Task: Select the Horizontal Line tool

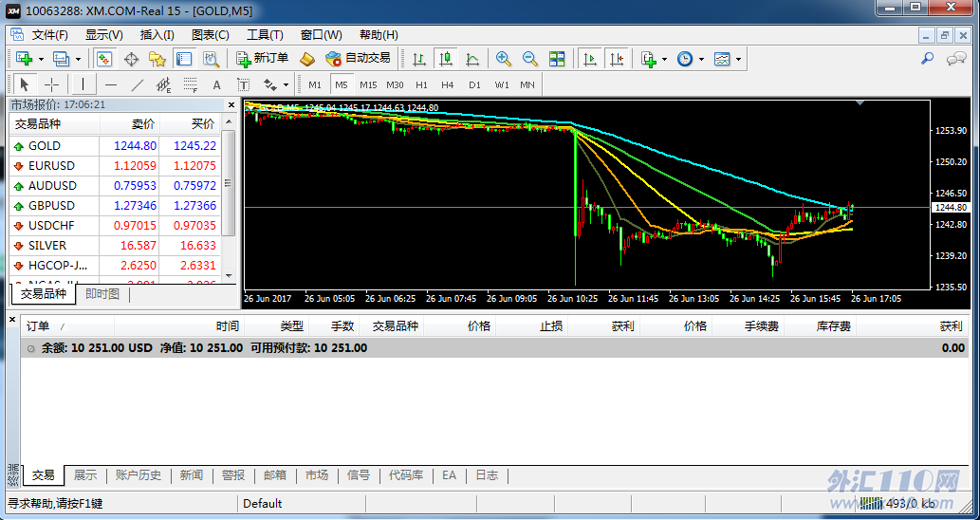Action: [111, 84]
